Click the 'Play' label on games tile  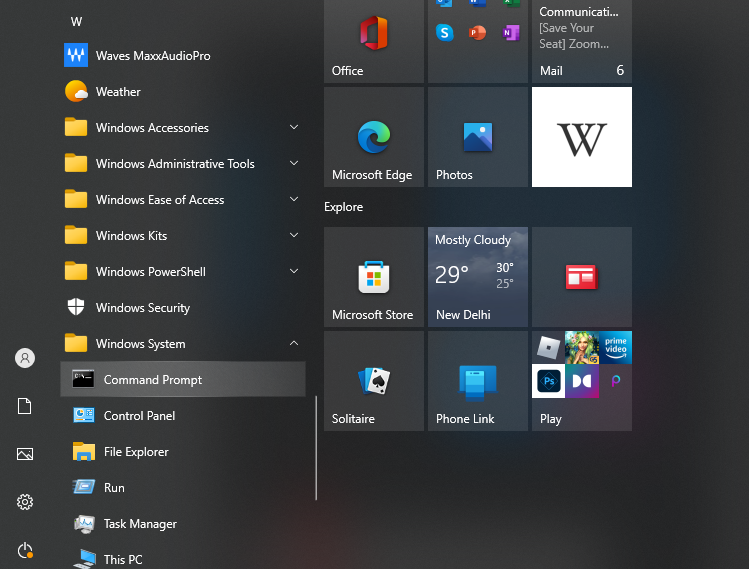pos(551,419)
